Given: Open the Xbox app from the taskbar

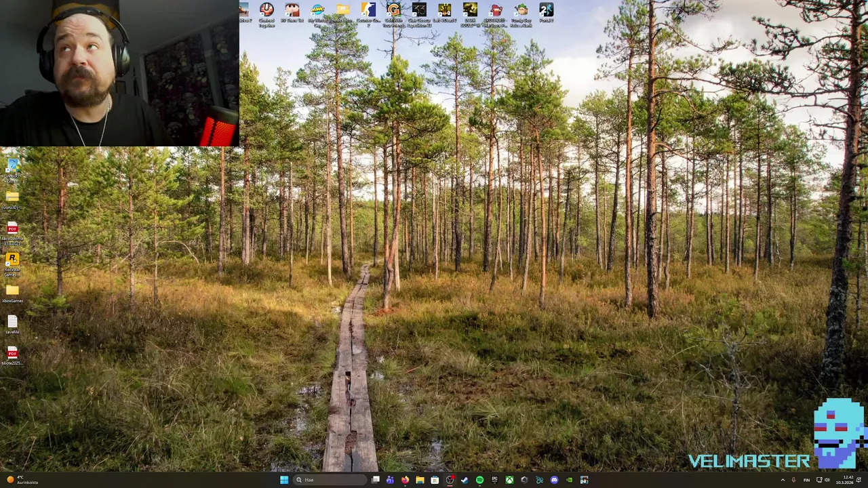Looking at the screenshot, I should [509, 480].
